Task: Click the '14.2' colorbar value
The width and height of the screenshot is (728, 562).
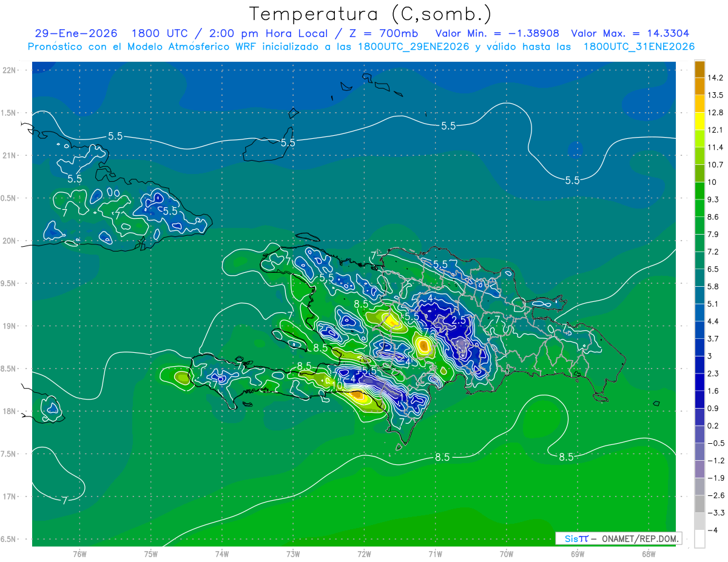Action: (x=714, y=78)
